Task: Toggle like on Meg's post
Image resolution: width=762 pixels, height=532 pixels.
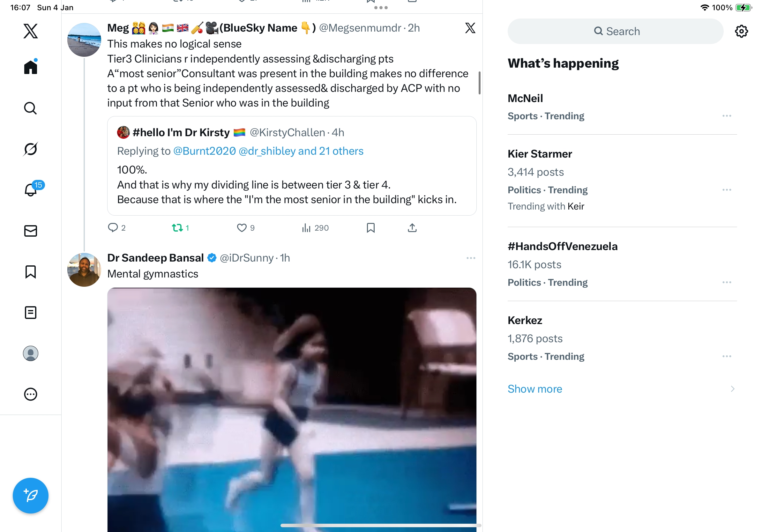Action: point(242,228)
